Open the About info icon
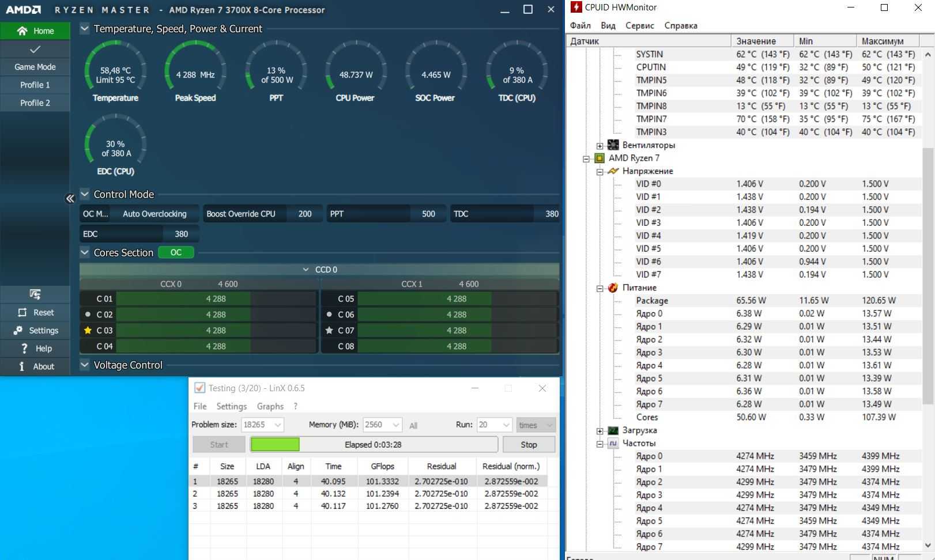 [22, 366]
